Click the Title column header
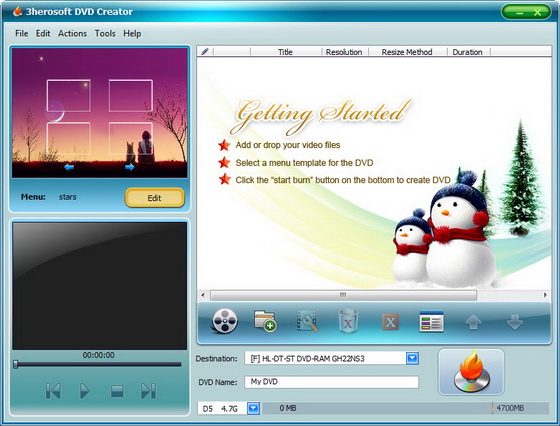The image size is (560, 426). (285, 52)
